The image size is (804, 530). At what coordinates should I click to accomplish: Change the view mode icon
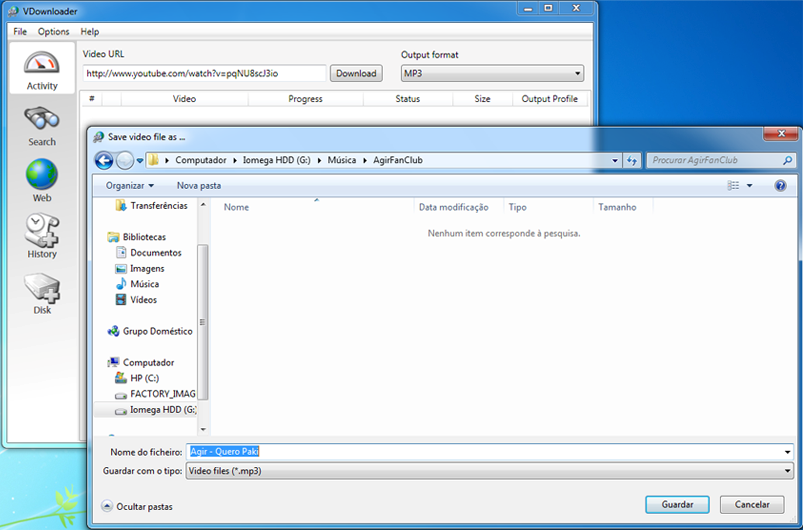[733, 186]
